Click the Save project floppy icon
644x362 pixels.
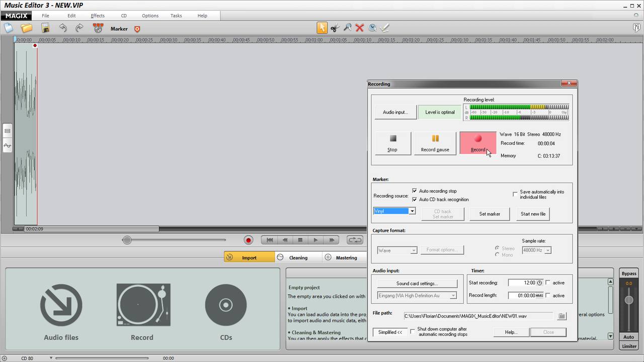[x=45, y=28]
